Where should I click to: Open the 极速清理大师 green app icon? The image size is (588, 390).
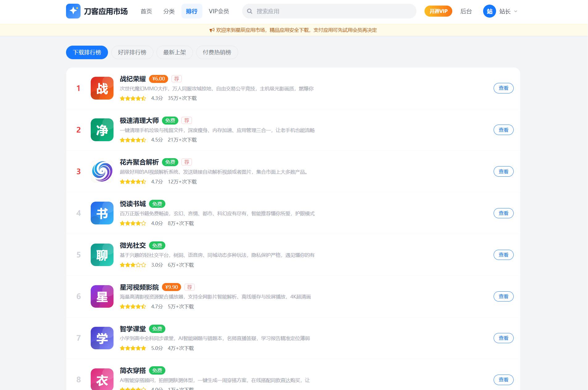pos(102,130)
